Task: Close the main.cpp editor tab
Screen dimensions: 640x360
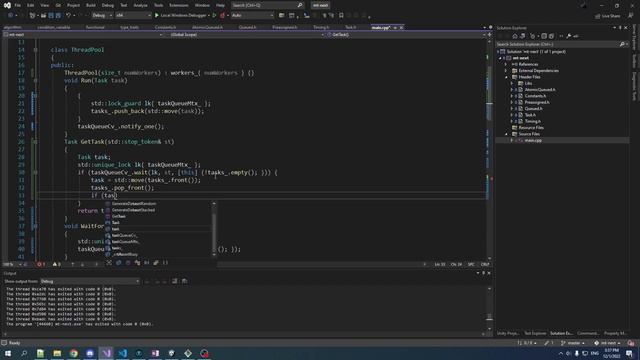Action: [x=401, y=27]
